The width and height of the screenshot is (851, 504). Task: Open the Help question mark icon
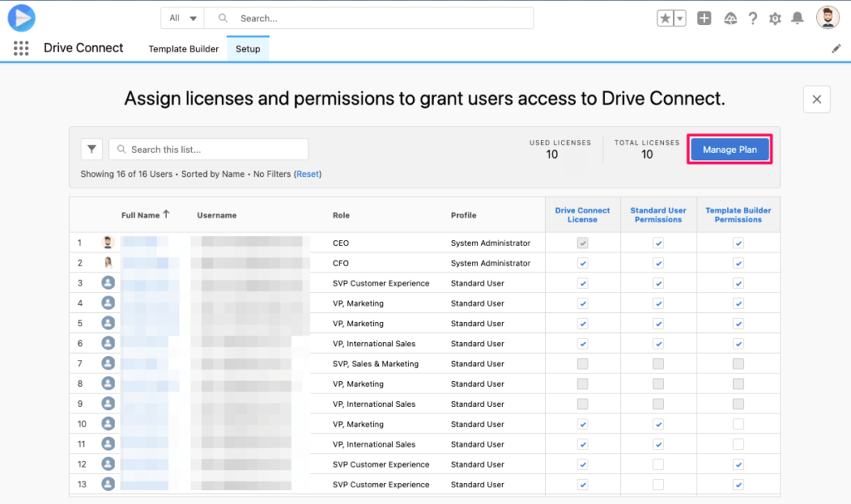coord(753,18)
